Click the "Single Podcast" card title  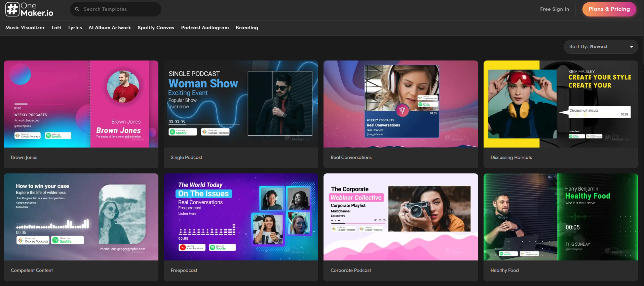186,157
